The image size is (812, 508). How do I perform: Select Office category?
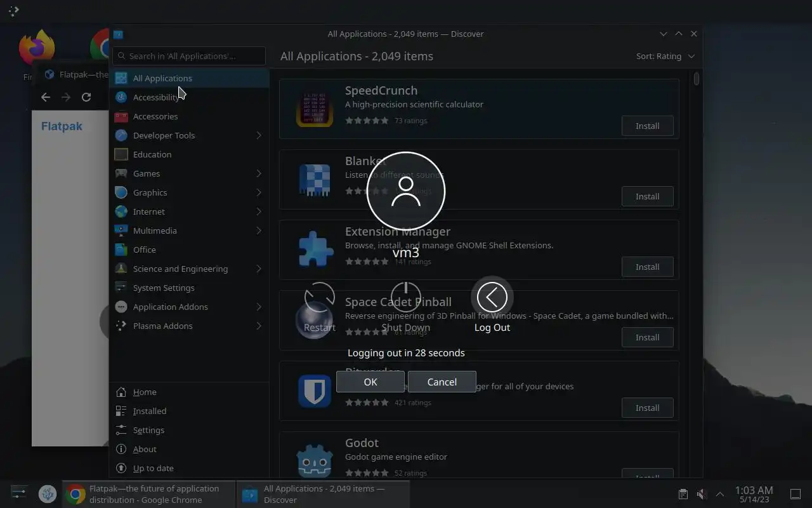pos(189,250)
